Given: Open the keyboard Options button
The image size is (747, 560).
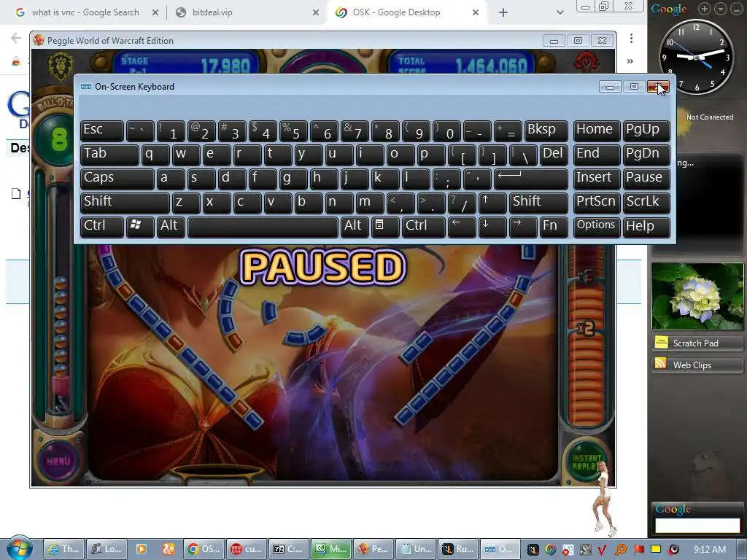Looking at the screenshot, I should 597,226.
